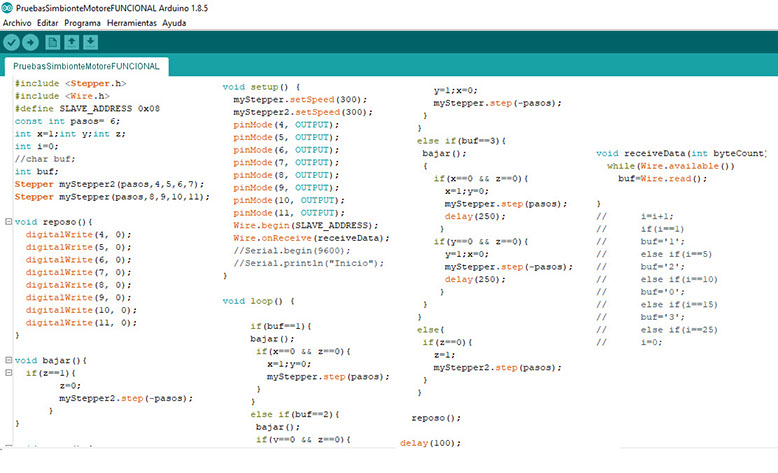The image size is (778, 473).
Task: Click the 'buf=Wire.read();' line
Action: (x=662, y=179)
